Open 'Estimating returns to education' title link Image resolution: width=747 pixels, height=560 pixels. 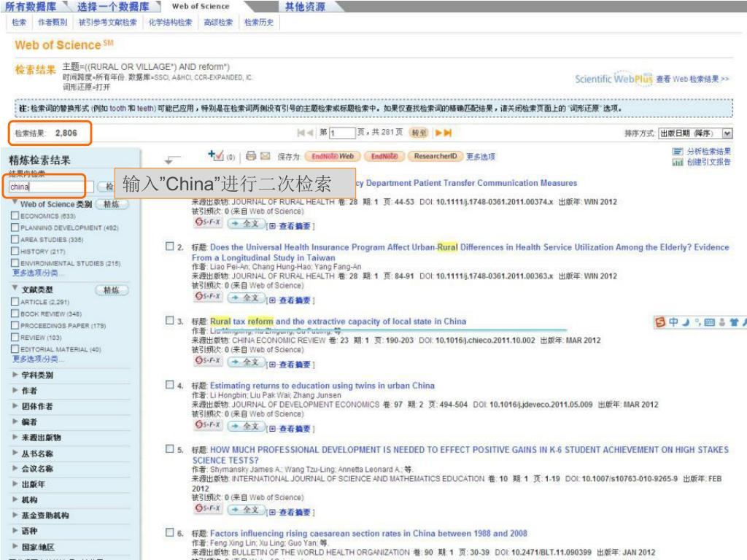tap(322, 386)
